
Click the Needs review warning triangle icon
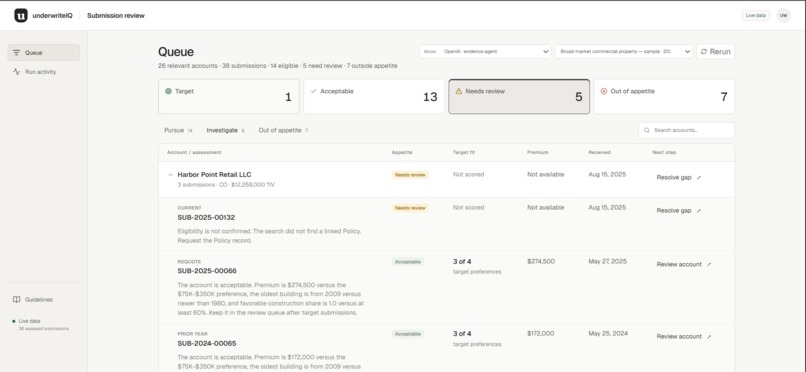tap(459, 91)
